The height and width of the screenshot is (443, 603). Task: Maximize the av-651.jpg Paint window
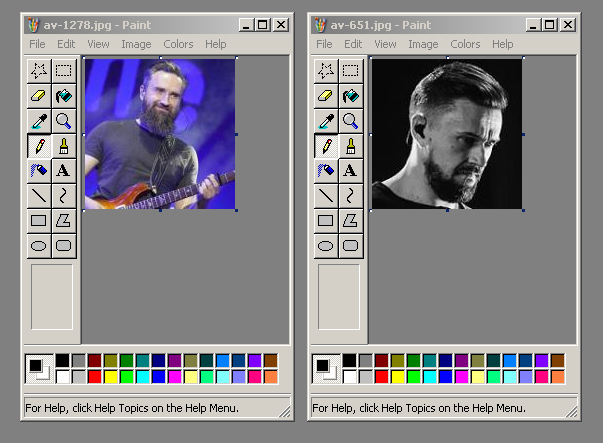pyautogui.click(x=550, y=25)
